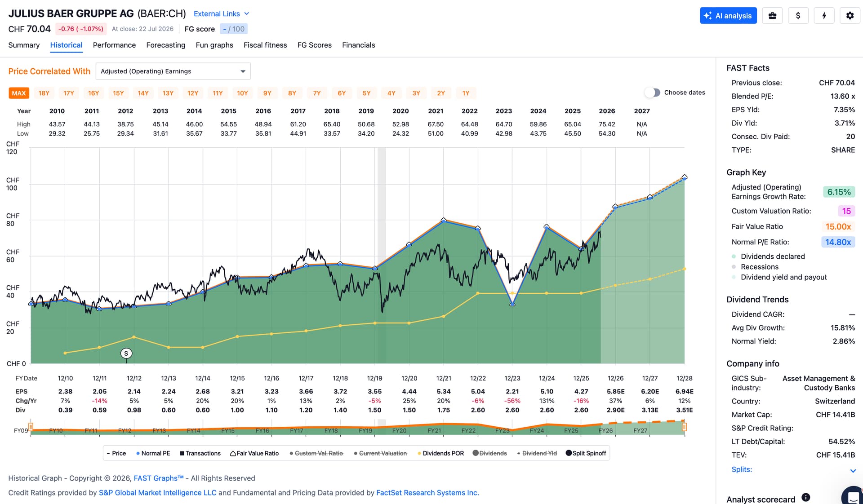
Task: Click the 12/23 Chg/Yr value -56%
Action: [x=512, y=401]
